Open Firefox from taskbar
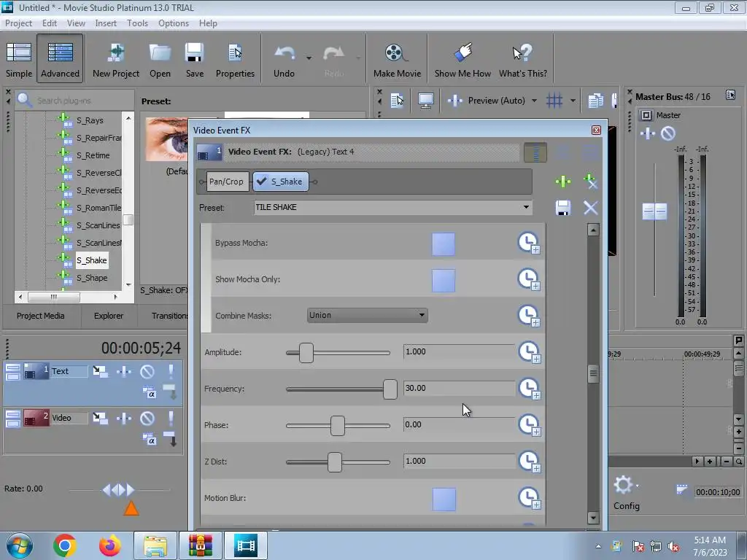The height and width of the screenshot is (560, 747). point(109,545)
